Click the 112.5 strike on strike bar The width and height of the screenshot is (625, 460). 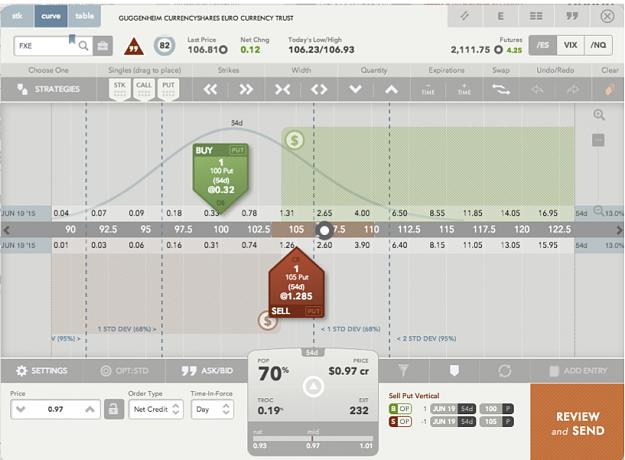pos(409,230)
